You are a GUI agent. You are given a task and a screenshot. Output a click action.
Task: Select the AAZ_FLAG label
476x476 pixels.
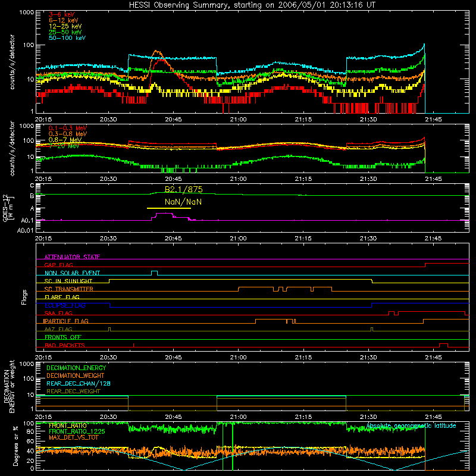58,329
